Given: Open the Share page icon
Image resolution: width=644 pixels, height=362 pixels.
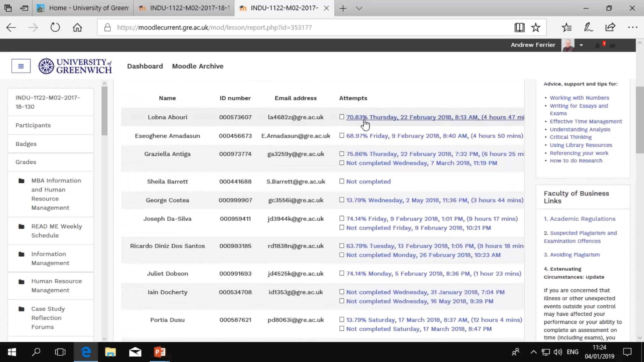Looking at the screenshot, I should [x=610, y=27].
